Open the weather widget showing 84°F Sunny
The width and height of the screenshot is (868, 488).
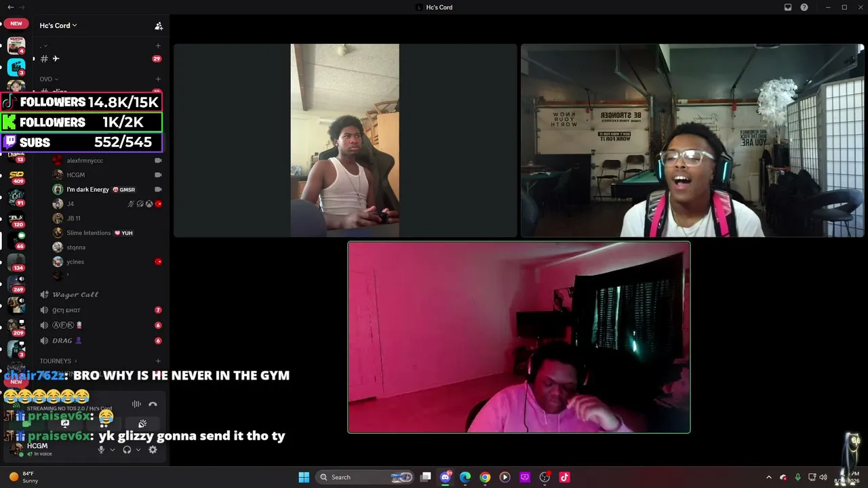(23, 477)
